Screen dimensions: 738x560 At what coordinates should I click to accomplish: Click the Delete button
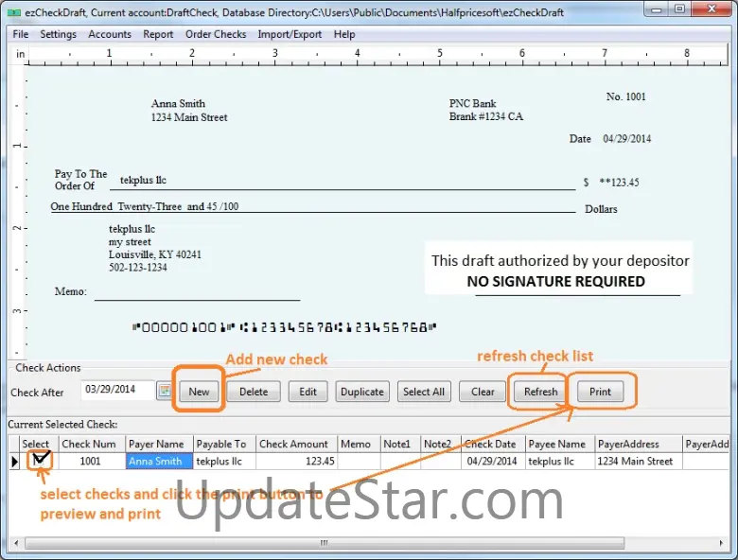coord(254,392)
